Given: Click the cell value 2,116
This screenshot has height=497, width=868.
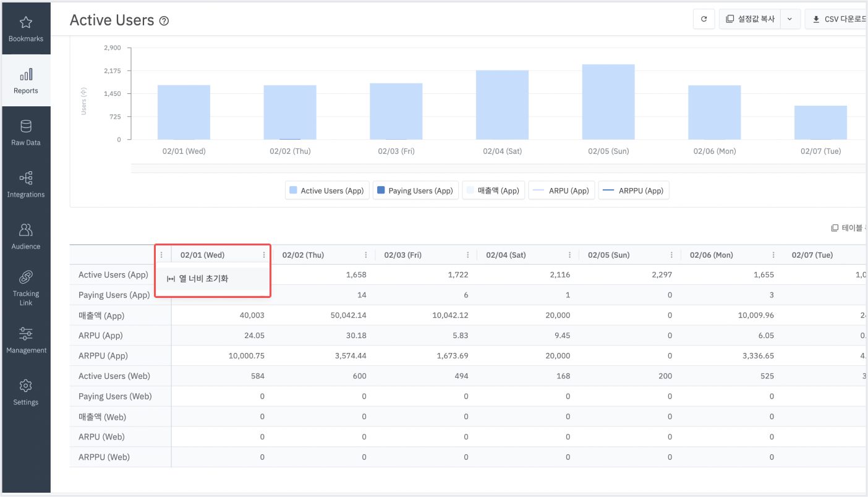Looking at the screenshot, I should [560, 274].
